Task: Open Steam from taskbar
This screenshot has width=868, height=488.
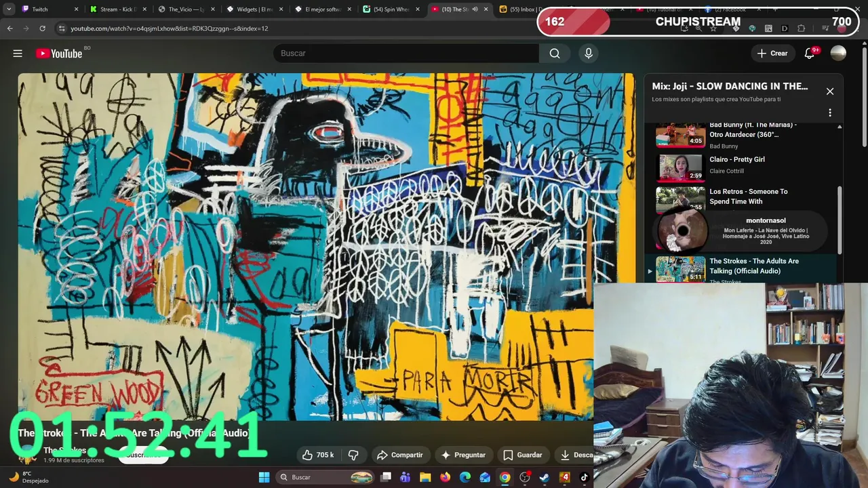Action: pos(545,477)
